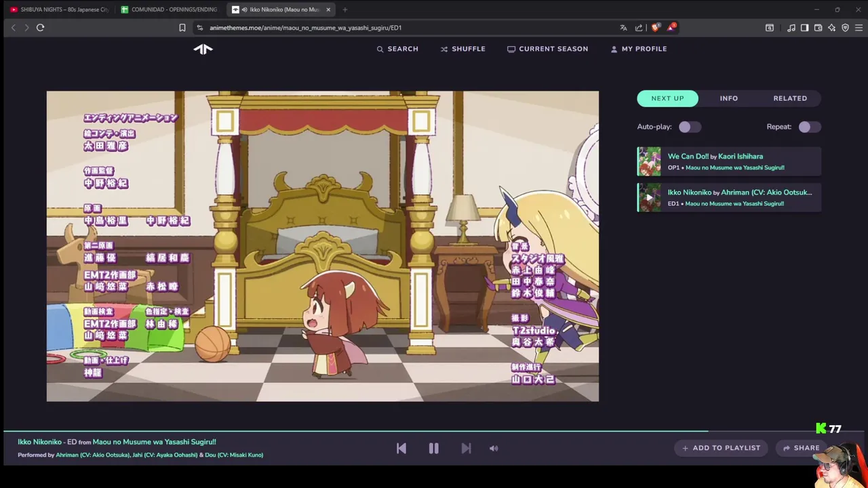The image size is (868, 488).
Task: Click the video player area
Action: [x=323, y=246]
